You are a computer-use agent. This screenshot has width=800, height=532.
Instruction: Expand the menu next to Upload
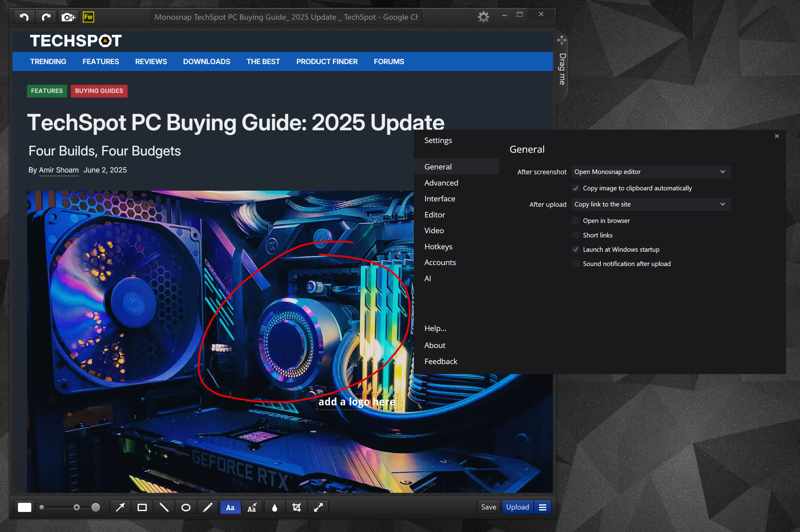542,507
